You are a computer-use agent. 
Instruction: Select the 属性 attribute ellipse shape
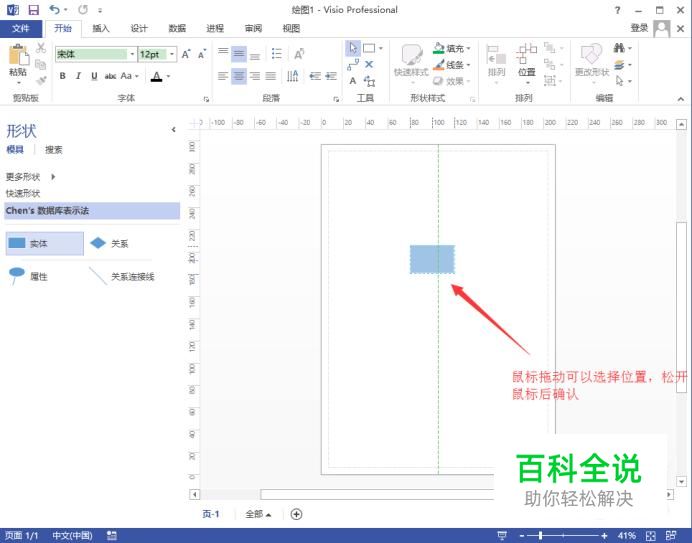coord(28,276)
